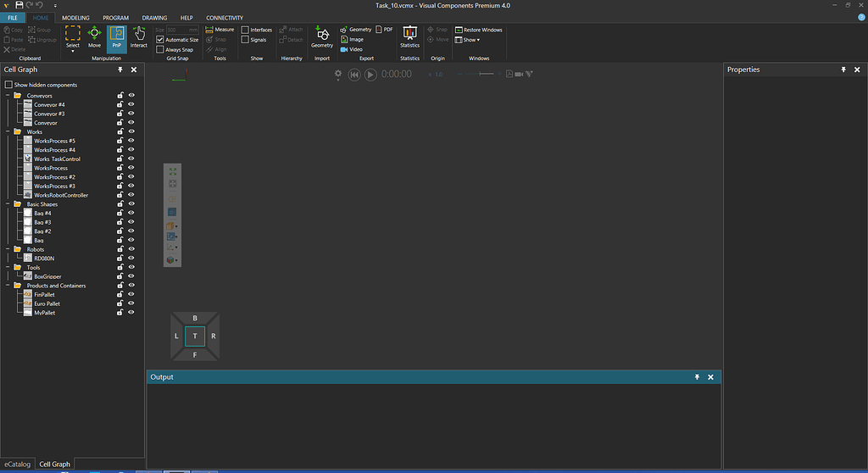This screenshot has height=473, width=868.
Task: Click the video camera record icon
Action: click(x=519, y=74)
